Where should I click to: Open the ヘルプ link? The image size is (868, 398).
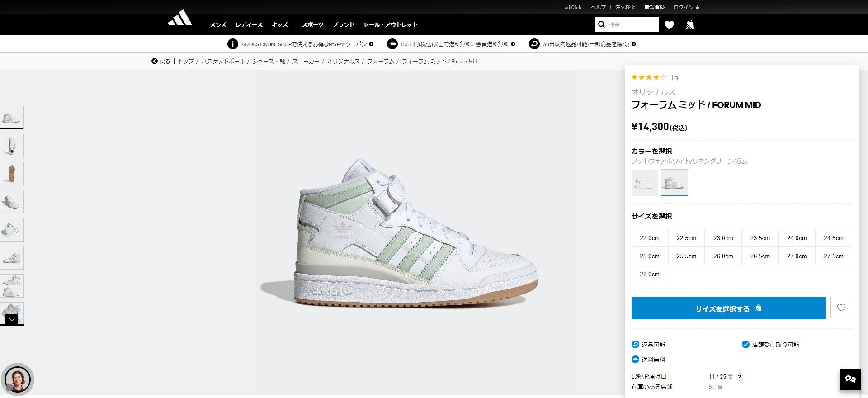point(598,7)
